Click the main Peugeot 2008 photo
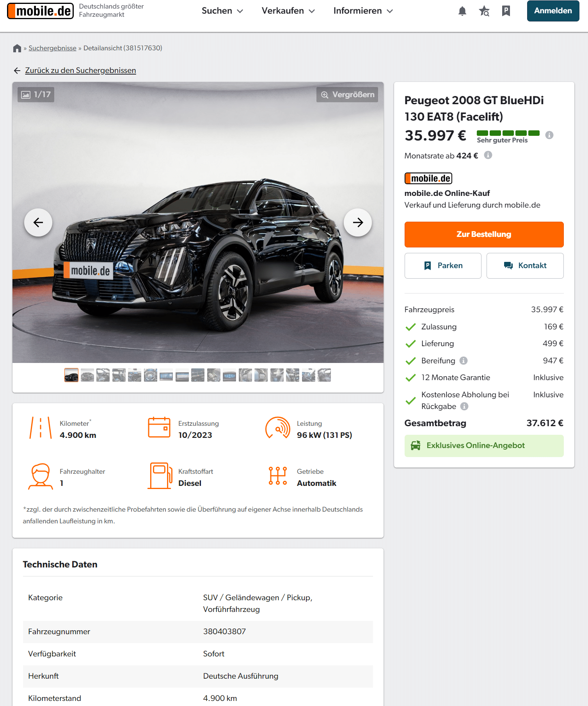The height and width of the screenshot is (706, 588). pyautogui.click(x=198, y=222)
